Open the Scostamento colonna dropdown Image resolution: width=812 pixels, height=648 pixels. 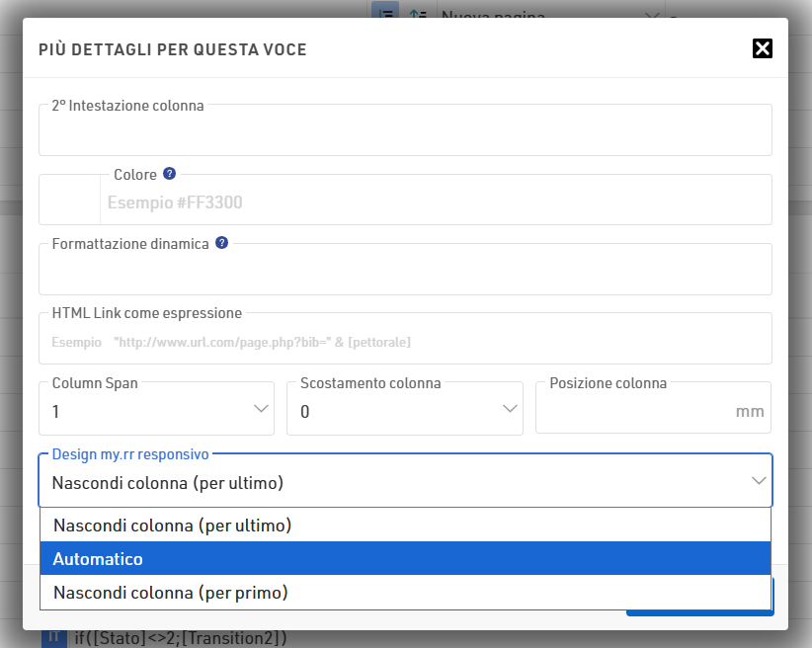[x=404, y=411]
